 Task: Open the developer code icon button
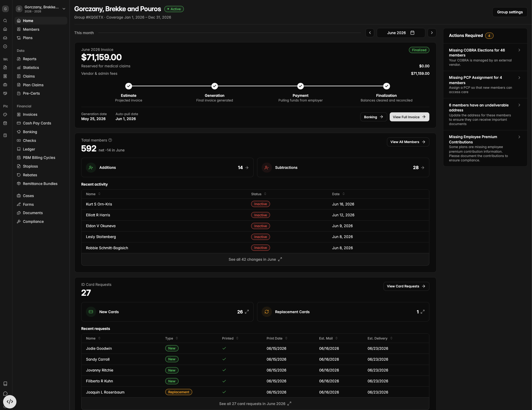point(10,402)
